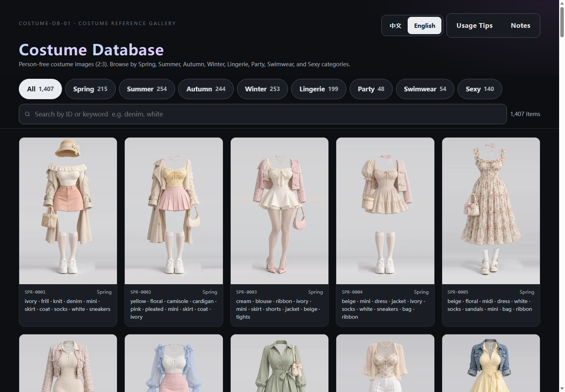
Task: Click the SPR-0003 ID label
Action: coord(246,292)
